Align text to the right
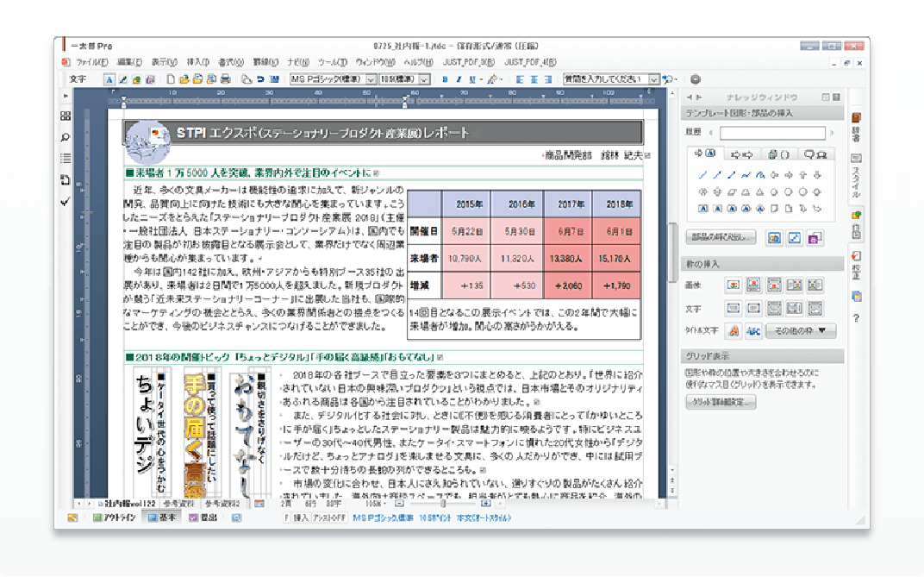This screenshot has width=924, height=577. coord(548,79)
